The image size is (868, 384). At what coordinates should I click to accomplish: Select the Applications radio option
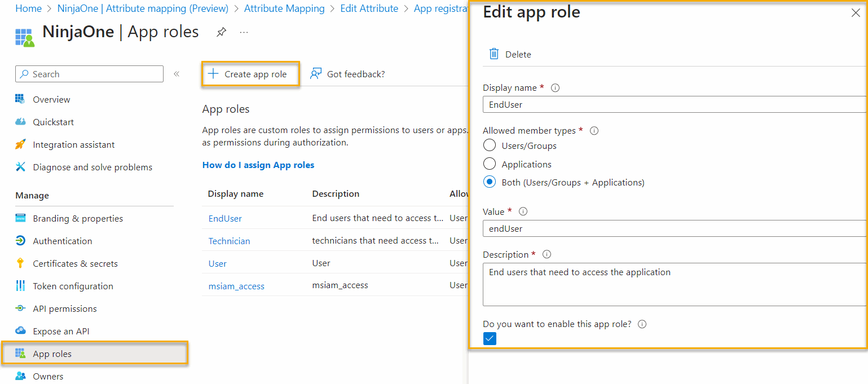pos(490,164)
